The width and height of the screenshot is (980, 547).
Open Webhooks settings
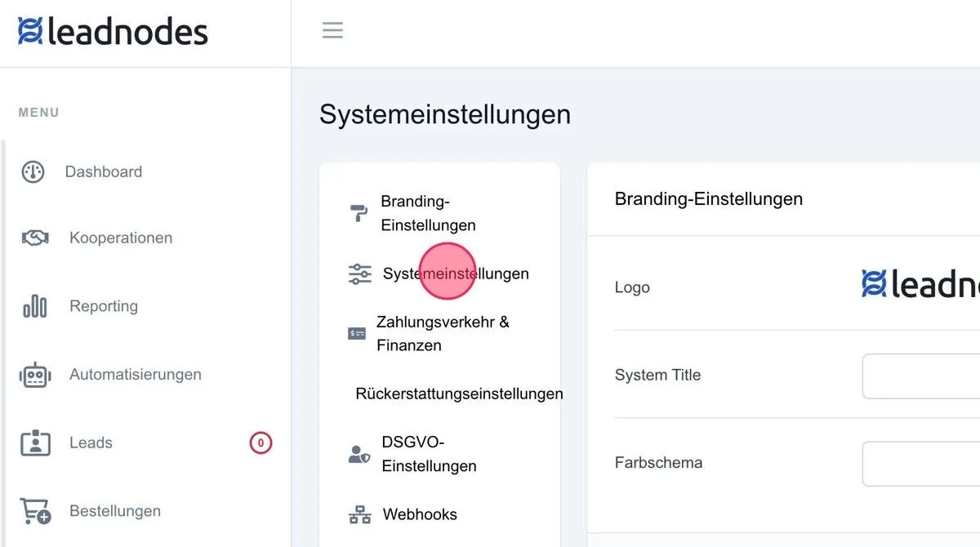point(420,514)
